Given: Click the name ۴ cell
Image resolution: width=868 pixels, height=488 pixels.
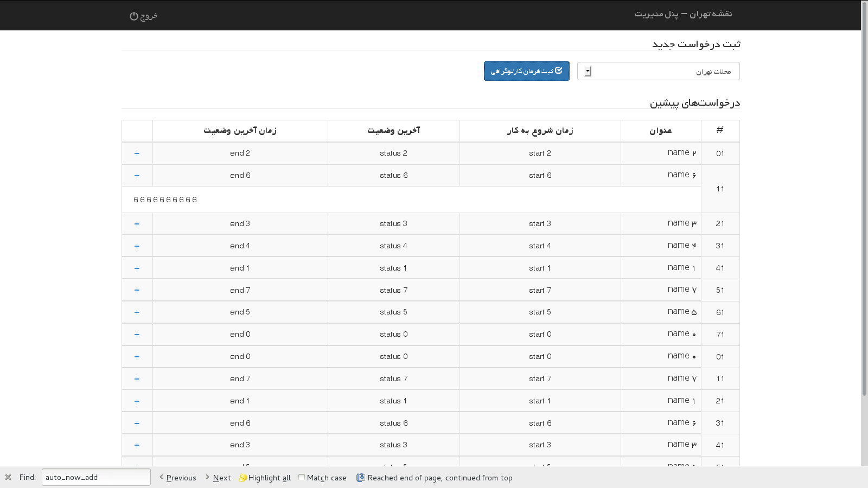Looking at the screenshot, I should [x=661, y=246].
